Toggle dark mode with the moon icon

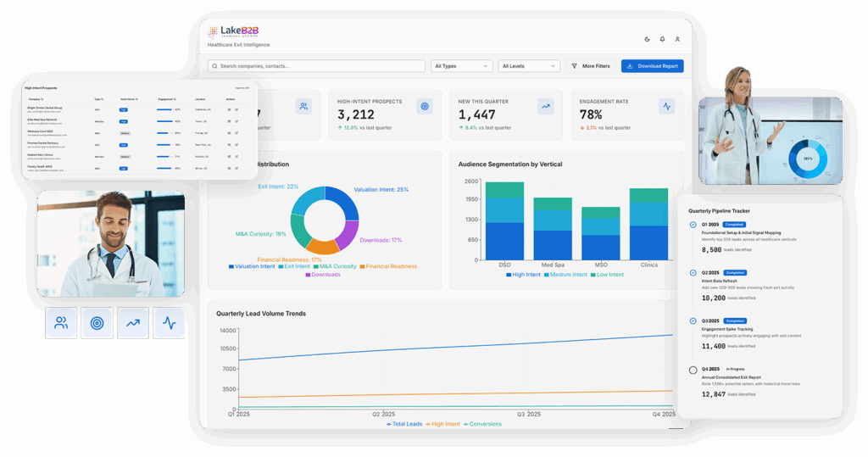coord(647,39)
